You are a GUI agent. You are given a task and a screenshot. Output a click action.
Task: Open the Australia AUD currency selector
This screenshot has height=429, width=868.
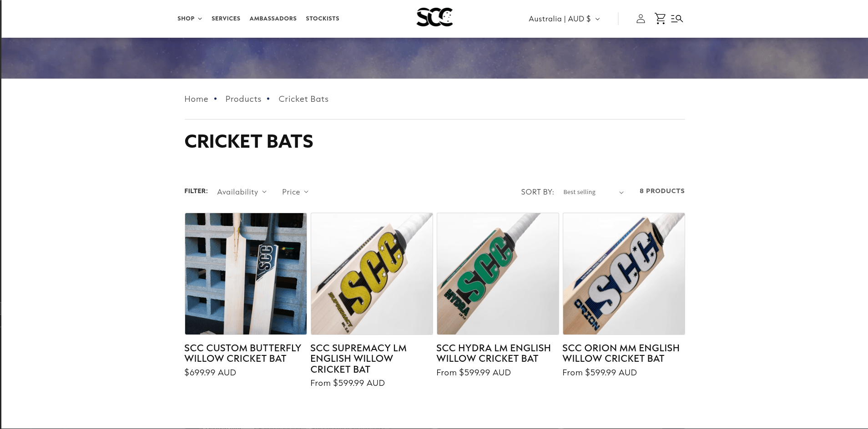(x=564, y=19)
